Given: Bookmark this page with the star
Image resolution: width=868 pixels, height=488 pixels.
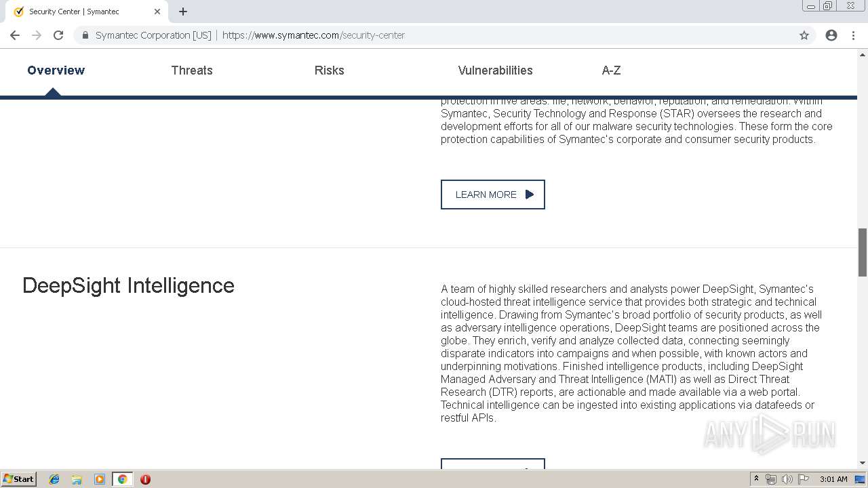Looking at the screenshot, I should tap(804, 35).
